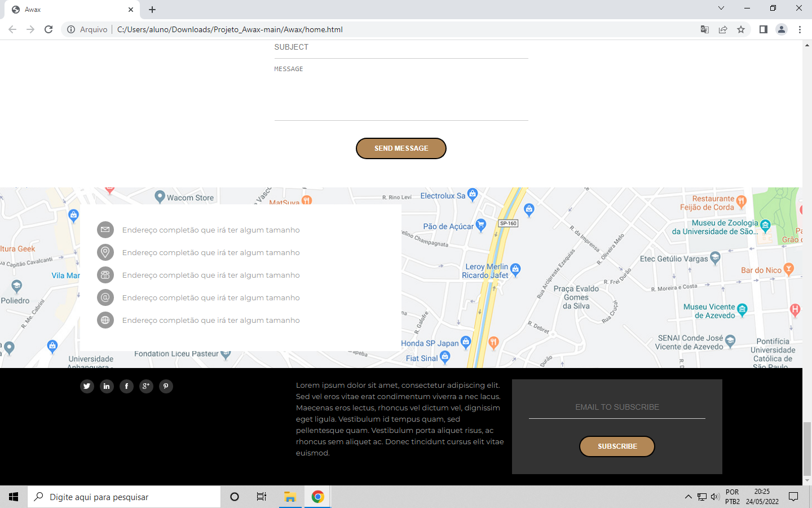This screenshot has width=812, height=508.
Task: Click the @ symbol contact icon
Action: [x=105, y=297]
